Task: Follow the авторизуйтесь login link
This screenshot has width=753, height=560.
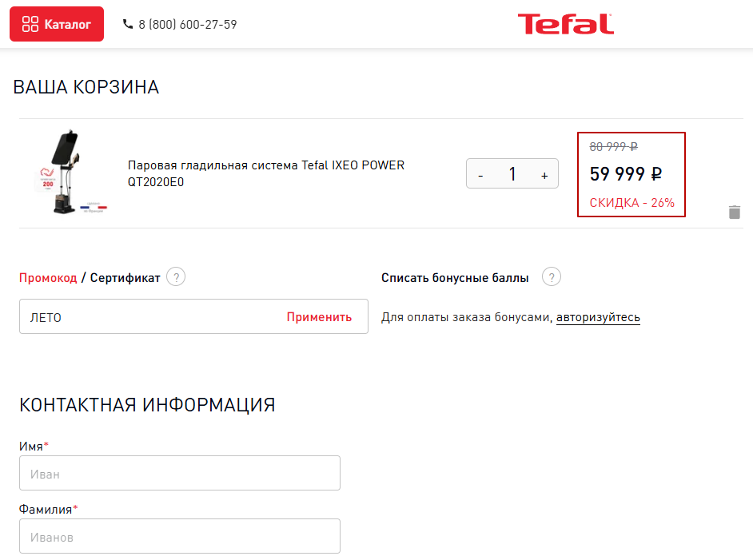Action: click(x=598, y=318)
